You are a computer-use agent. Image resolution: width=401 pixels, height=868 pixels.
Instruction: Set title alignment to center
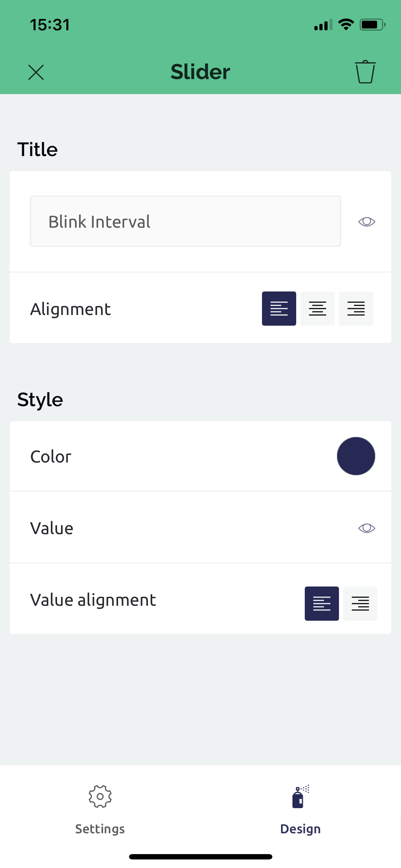click(317, 309)
